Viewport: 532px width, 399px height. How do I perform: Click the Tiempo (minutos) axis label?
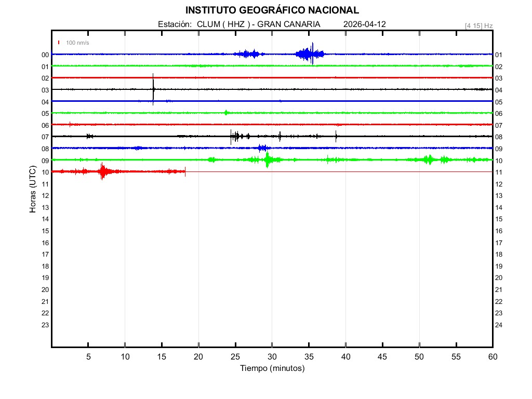272,368
